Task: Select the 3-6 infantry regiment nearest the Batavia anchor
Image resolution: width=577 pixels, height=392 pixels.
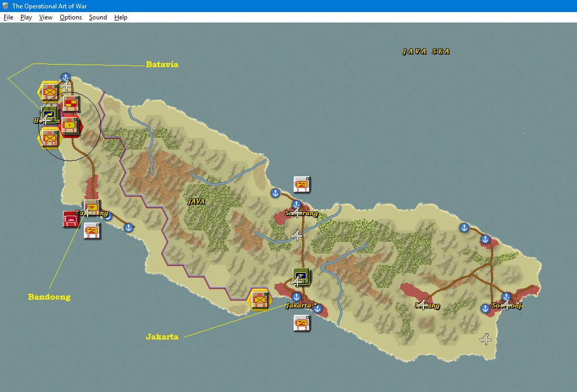Action: pos(50,92)
